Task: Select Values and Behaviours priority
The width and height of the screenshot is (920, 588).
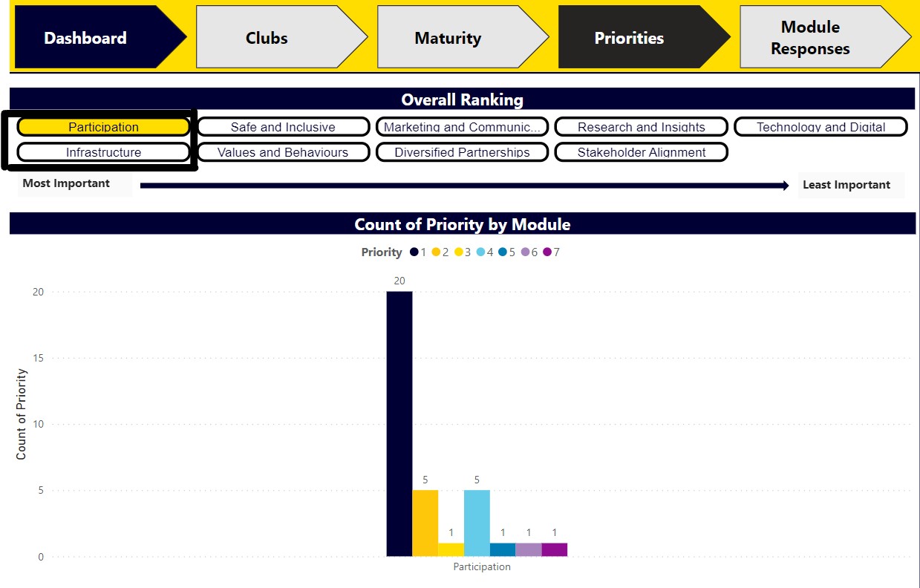Action: coord(282,152)
